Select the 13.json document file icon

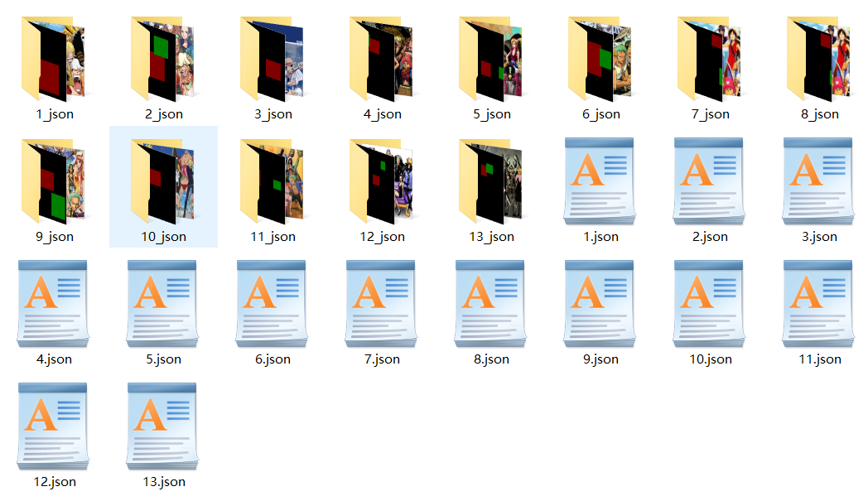[x=162, y=426]
